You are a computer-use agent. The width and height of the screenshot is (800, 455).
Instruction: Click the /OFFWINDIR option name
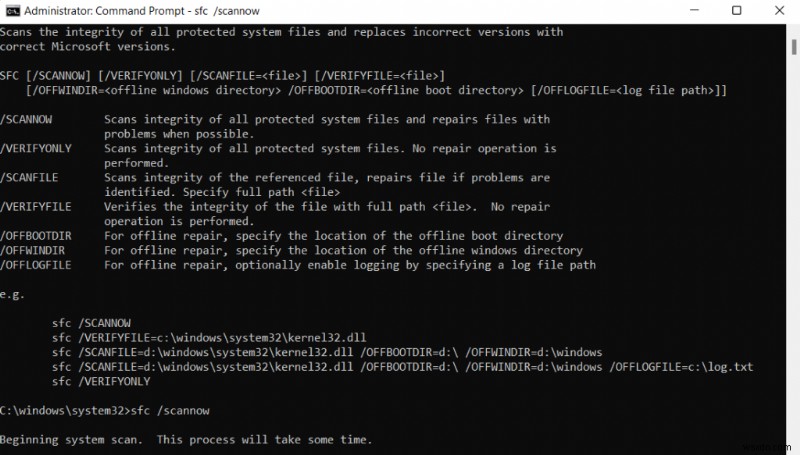[33, 250]
